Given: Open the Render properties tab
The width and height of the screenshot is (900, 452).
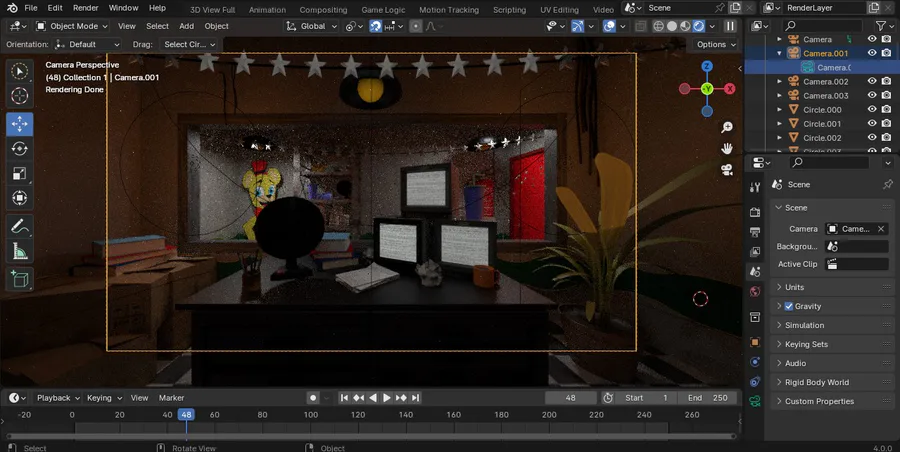Looking at the screenshot, I should tap(755, 213).
